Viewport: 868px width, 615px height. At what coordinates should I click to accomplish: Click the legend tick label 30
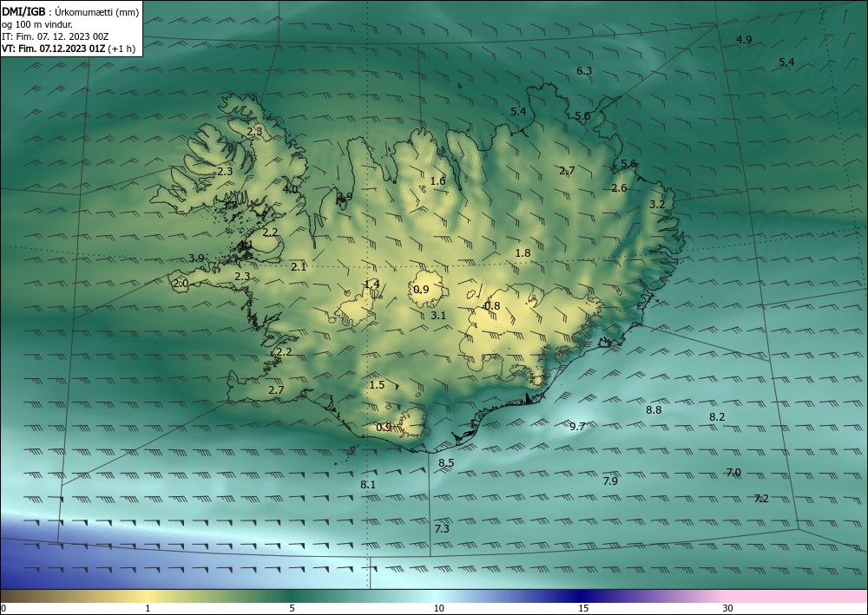click(728, 608)
